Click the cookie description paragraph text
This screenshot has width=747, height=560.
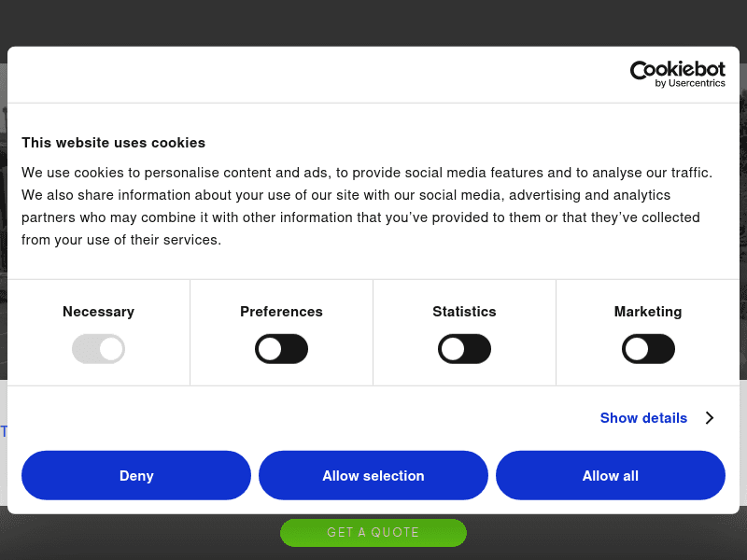point(367,206)
